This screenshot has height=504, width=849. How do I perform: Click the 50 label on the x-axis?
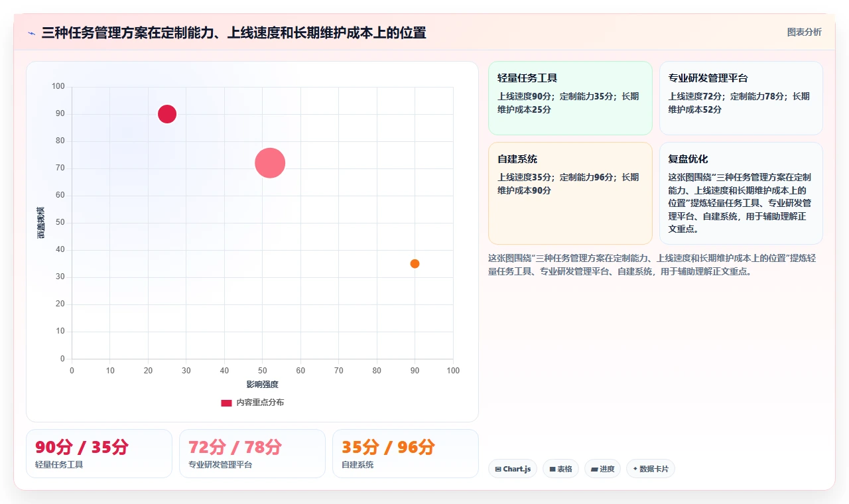click(x=262, y=371)
